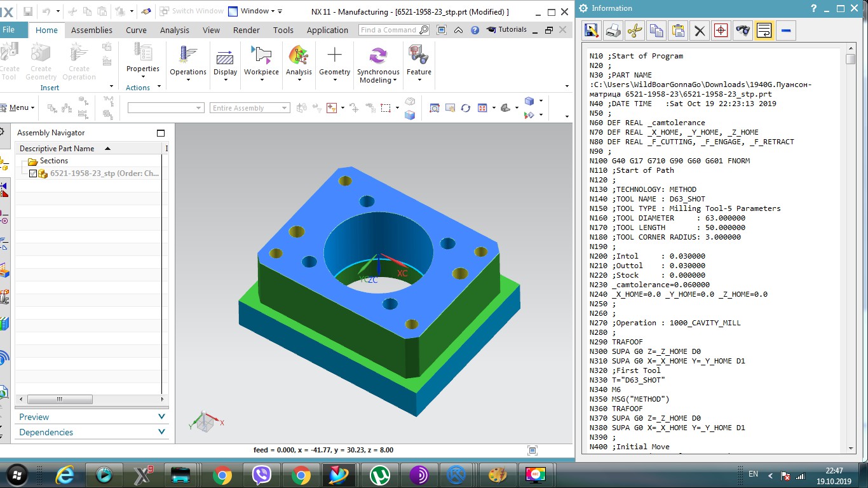868x488 pixels.
Task: Click the full screen toggle icon near search
Action: click(442, 30)
